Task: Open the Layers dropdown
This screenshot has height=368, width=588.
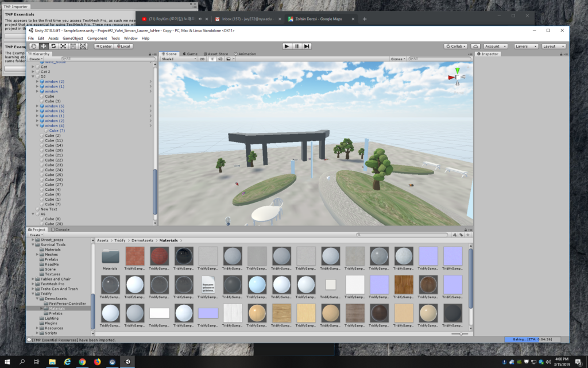Action: pos(526,46)
